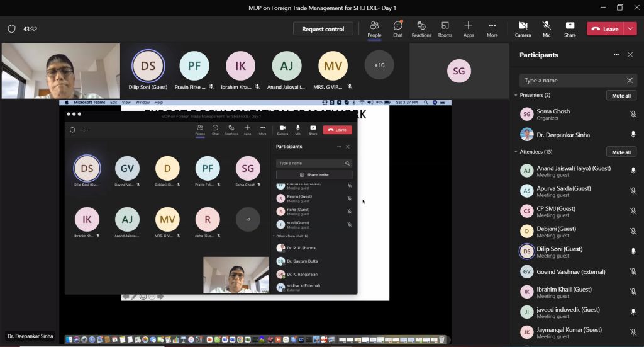Click CP SMJ's muted mic icon
Viewport: 644px width, 347px height.
click(633, 211)
